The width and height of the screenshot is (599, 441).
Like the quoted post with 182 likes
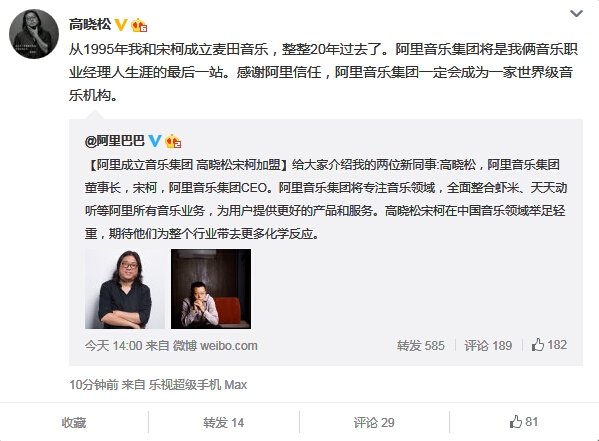[x=549, y=345]
